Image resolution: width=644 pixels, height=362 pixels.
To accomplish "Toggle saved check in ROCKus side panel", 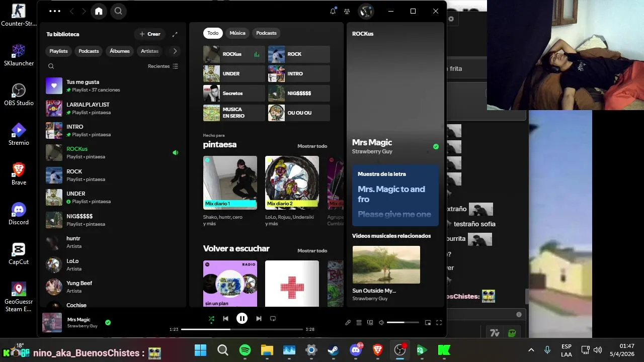I will click(436, 147).
